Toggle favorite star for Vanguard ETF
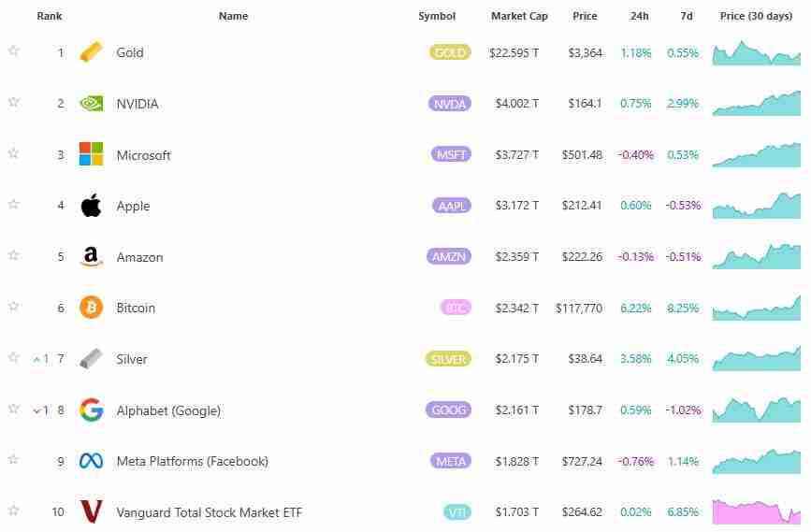The image size is (811, 532). (13, 510)
